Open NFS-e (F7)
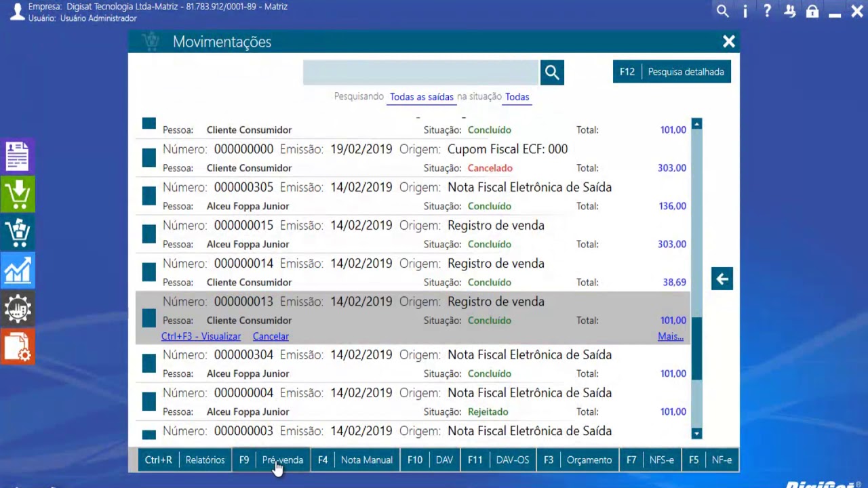 tap(650, 460)
